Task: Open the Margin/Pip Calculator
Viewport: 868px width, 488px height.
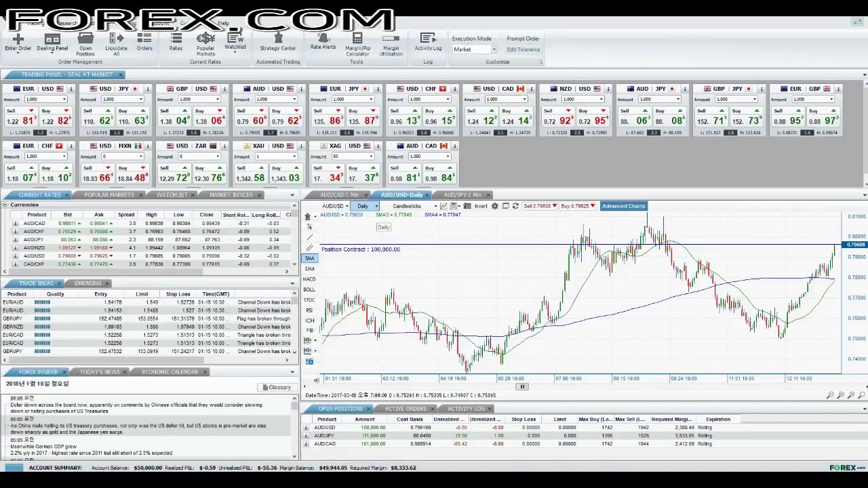Action: pos(357,44)
